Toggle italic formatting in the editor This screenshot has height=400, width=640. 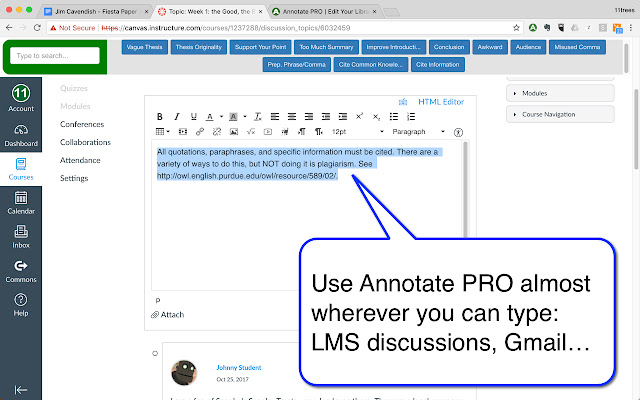177,117
